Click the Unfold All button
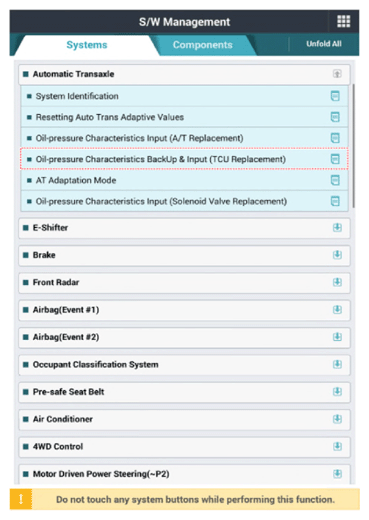 (324, 44)
